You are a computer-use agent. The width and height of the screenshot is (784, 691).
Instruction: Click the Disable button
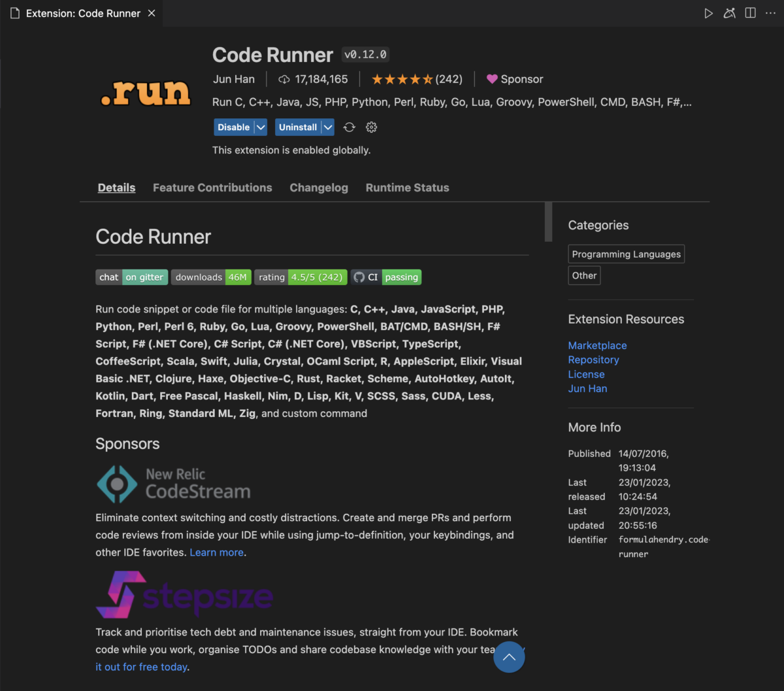point(233,127)
